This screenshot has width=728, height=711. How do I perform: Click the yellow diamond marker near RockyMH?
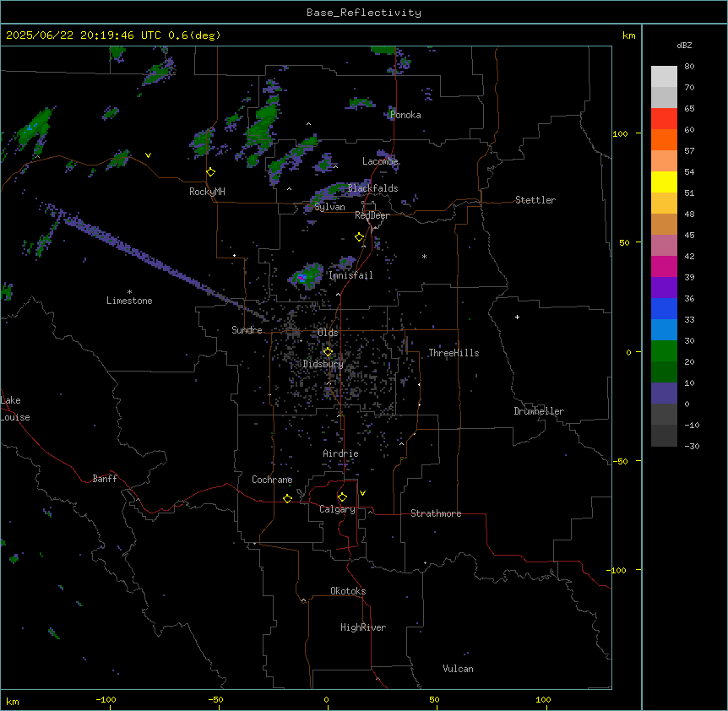tap(211, 172)
